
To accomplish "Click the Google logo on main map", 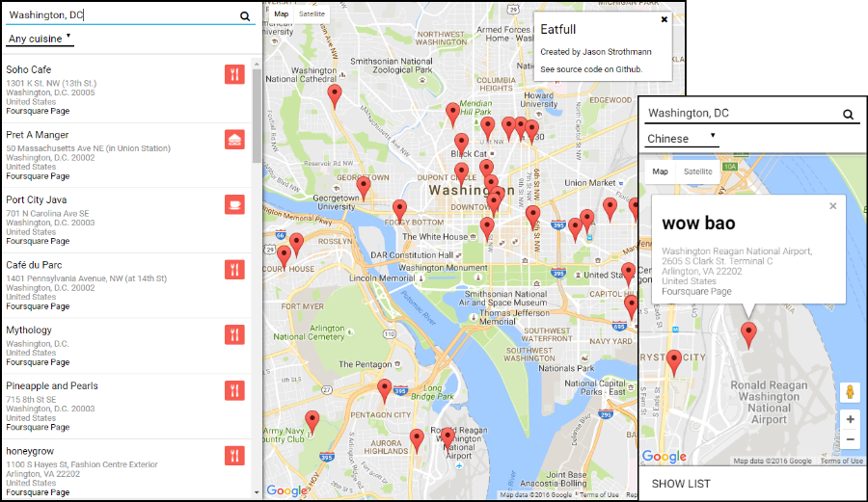I will point(286,490).
